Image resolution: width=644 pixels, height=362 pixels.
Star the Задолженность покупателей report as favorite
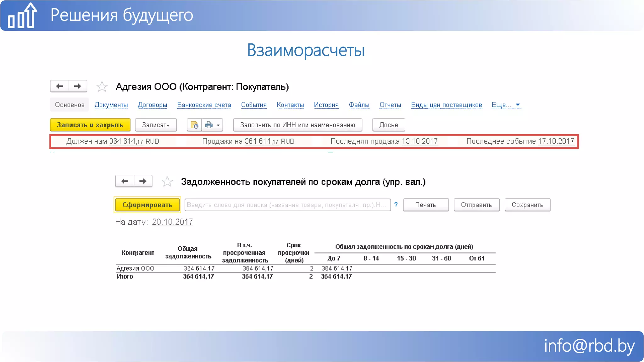pyautogui.click(x=167, y=182)
